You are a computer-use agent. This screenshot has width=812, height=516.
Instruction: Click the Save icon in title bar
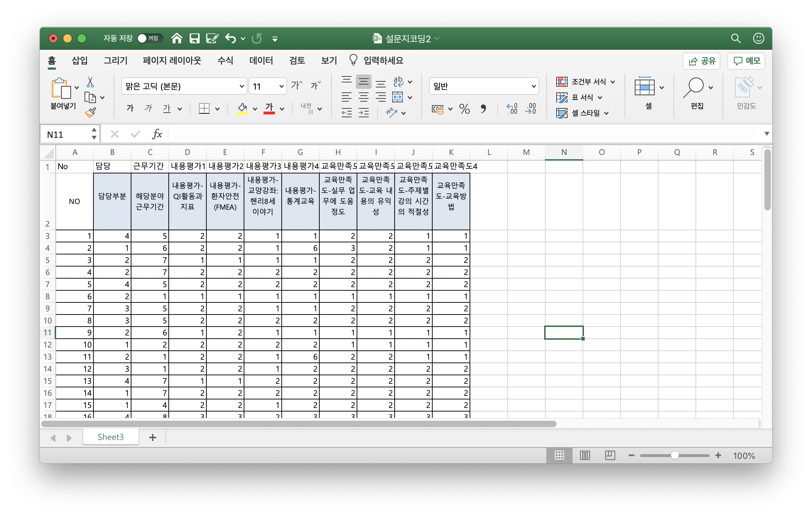195,38
